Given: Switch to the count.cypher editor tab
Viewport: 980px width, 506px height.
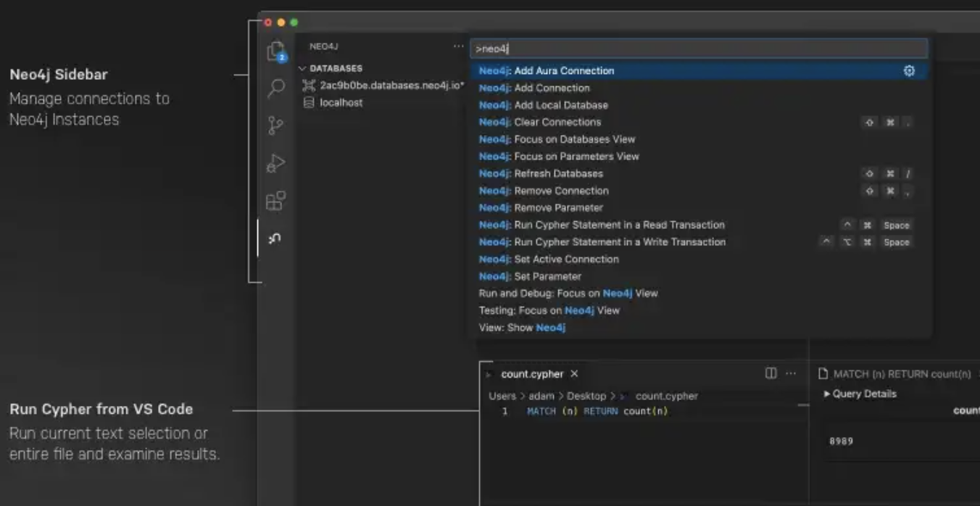Looking at the screenshot, I should point(533,374).
